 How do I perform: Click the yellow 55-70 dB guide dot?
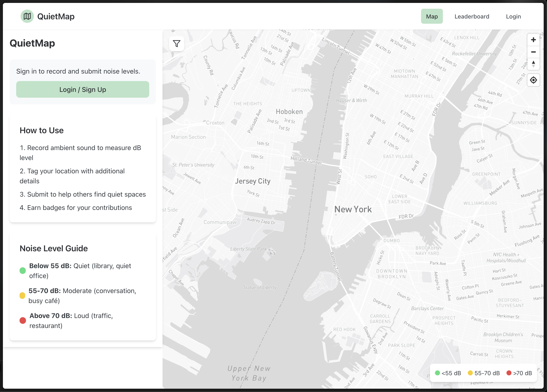(22, 296)
